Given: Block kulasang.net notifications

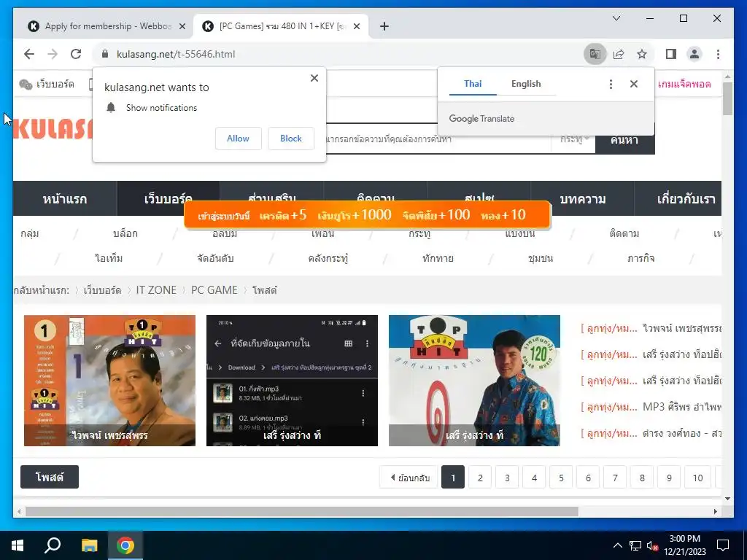Looking at the screenshot, I should pos(290,138).
